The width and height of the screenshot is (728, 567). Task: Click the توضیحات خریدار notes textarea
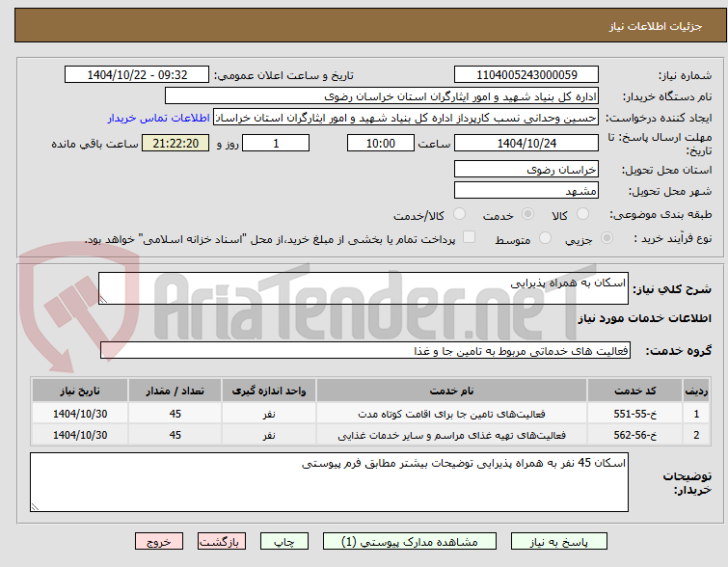tap(329, 482)
